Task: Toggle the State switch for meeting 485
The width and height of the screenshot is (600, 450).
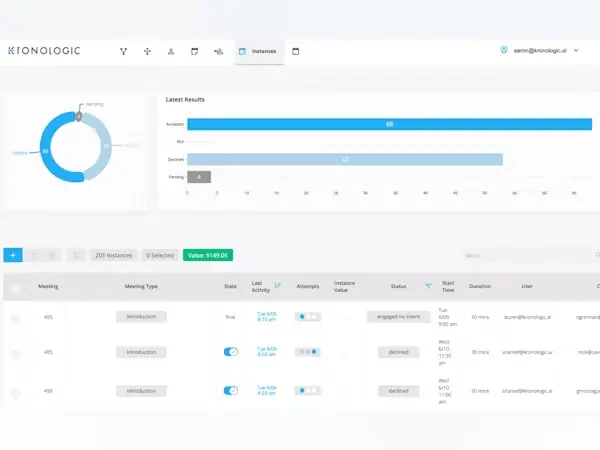Action: [231, 352]
